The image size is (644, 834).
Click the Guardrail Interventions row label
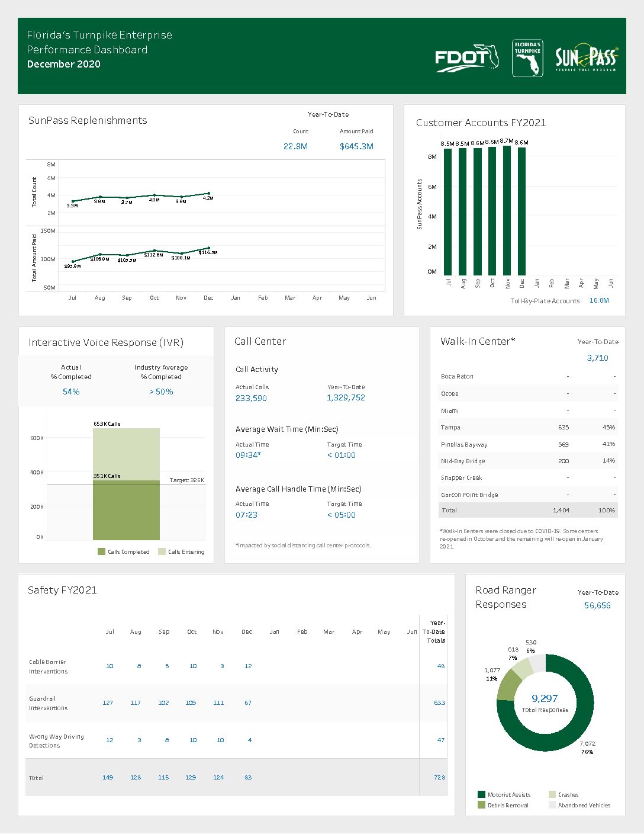click(x=48, y=703)
